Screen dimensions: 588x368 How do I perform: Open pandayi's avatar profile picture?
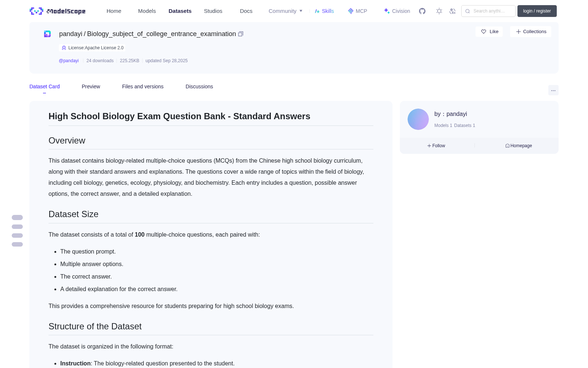pyautogui.click(x=418, y=119)
